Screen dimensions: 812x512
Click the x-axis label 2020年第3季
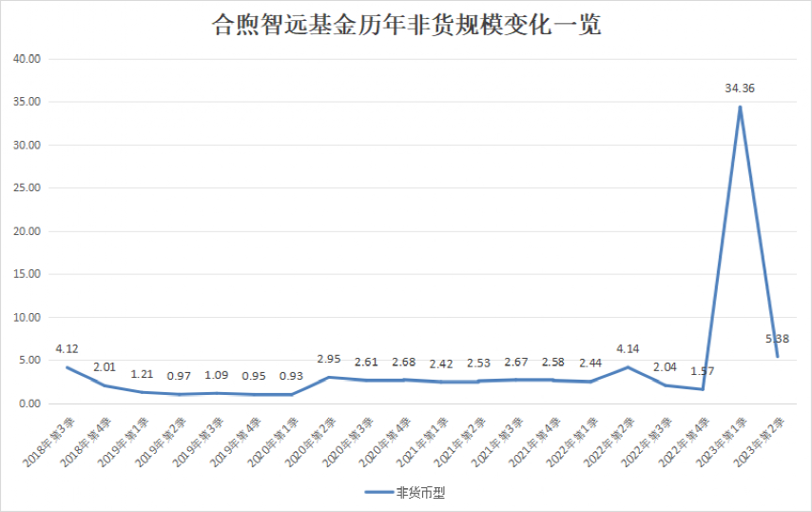349,442
